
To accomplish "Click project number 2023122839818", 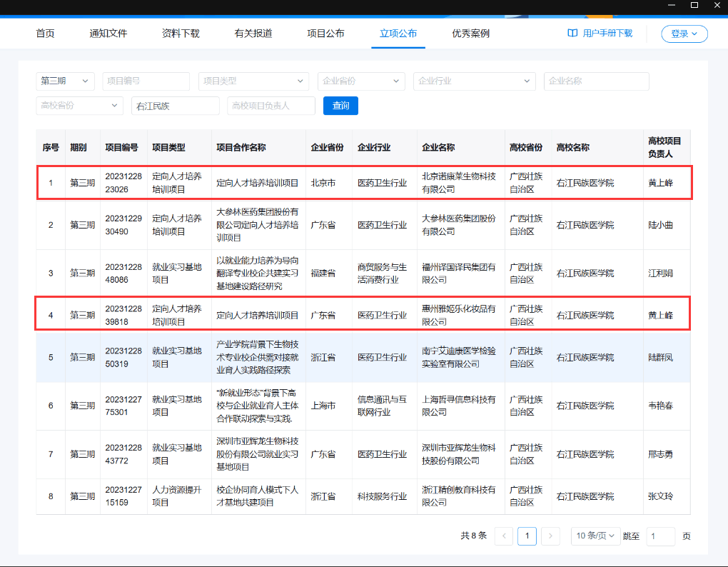I will click(123, 316).
